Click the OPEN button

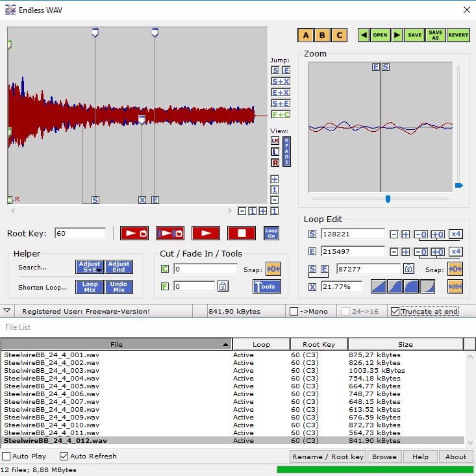point(380,35)
